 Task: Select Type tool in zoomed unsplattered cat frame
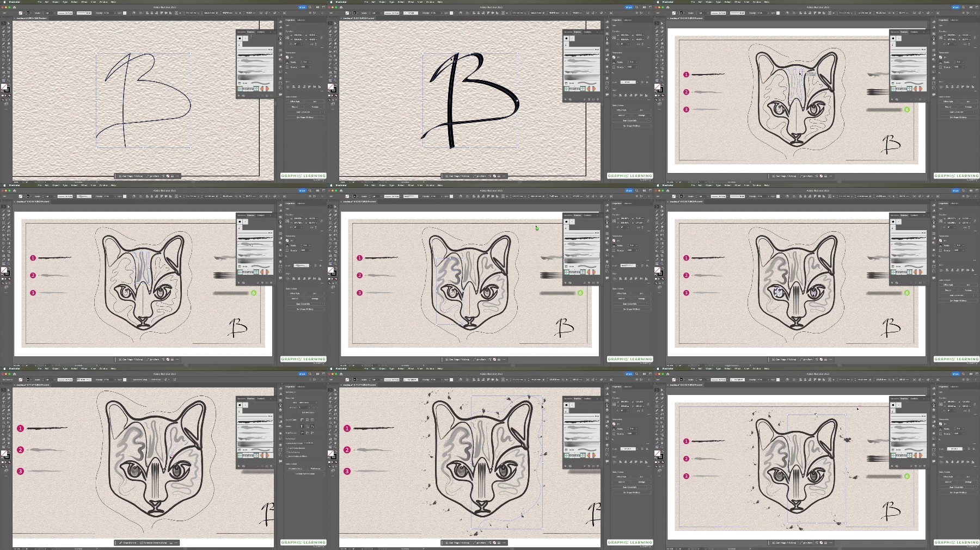click(x=3, y=402)
